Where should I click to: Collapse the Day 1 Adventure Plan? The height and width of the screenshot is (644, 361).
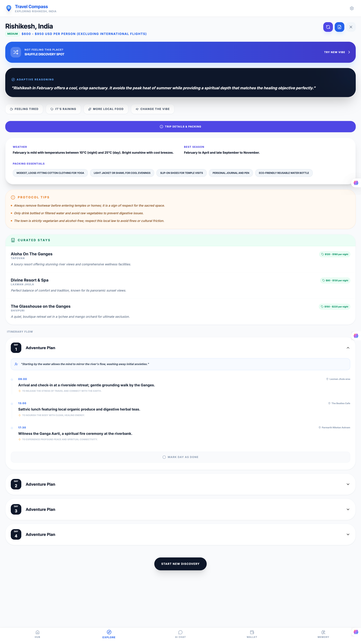[x=348, y=348]
